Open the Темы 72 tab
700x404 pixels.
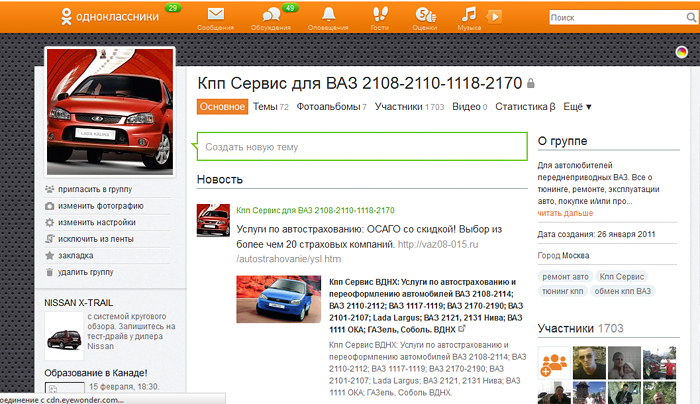[x=271, y=107]
